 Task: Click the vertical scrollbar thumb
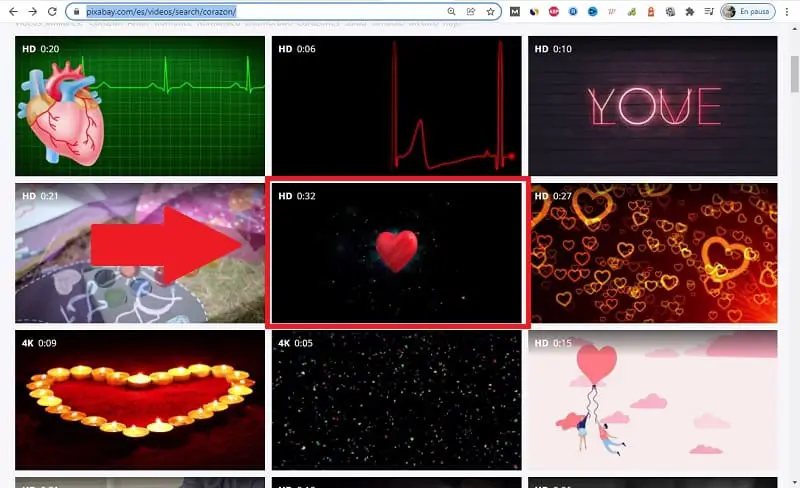coord(794,74)
